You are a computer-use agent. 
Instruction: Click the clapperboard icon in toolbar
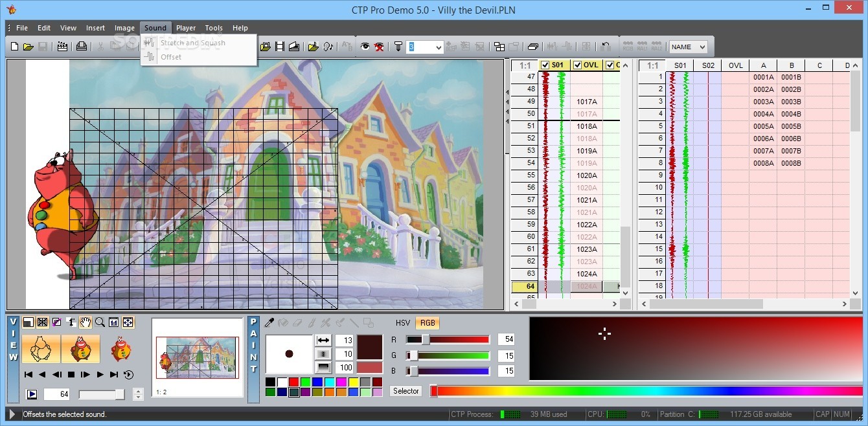(62, 47)
